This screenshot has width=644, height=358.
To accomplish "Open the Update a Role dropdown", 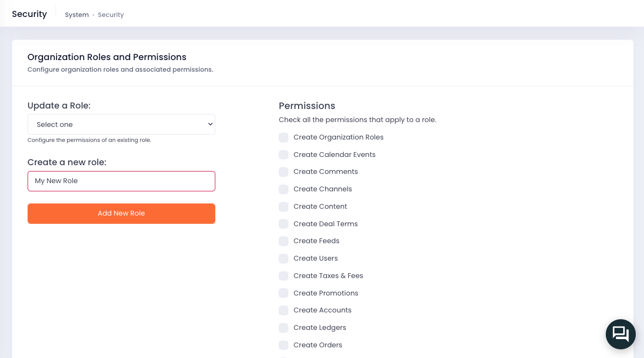I will 121,125.
